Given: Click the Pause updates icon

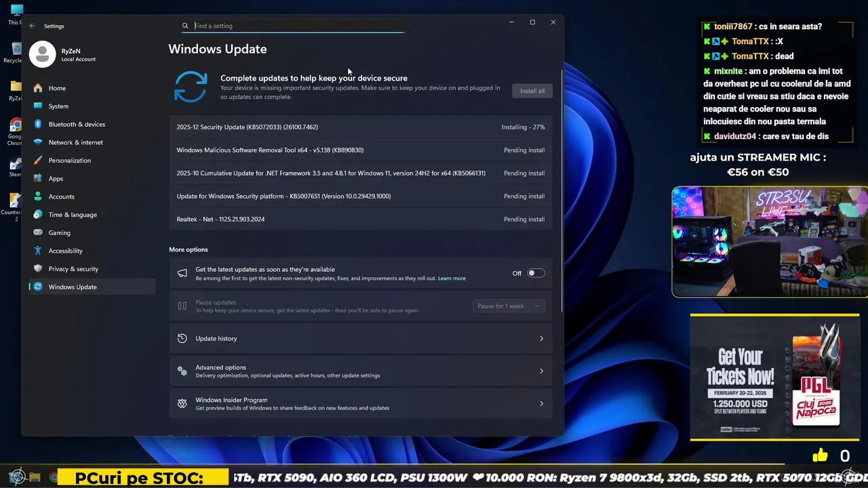Looking at the screenshot, I should coord(182,306).
